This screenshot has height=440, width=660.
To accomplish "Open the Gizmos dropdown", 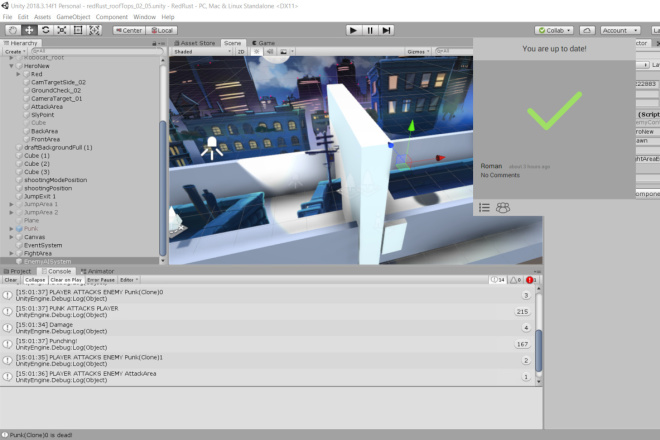I will (418, 51).
